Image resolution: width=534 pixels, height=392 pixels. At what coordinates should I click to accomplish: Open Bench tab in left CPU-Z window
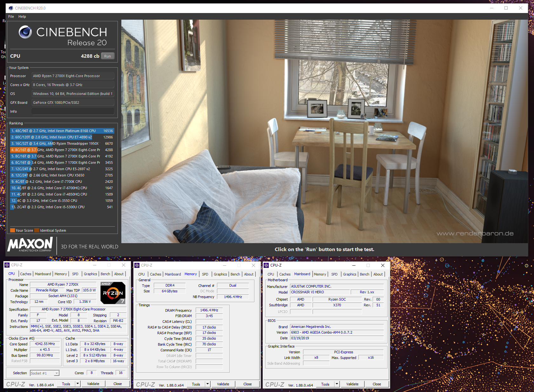(x=105, y=274)
